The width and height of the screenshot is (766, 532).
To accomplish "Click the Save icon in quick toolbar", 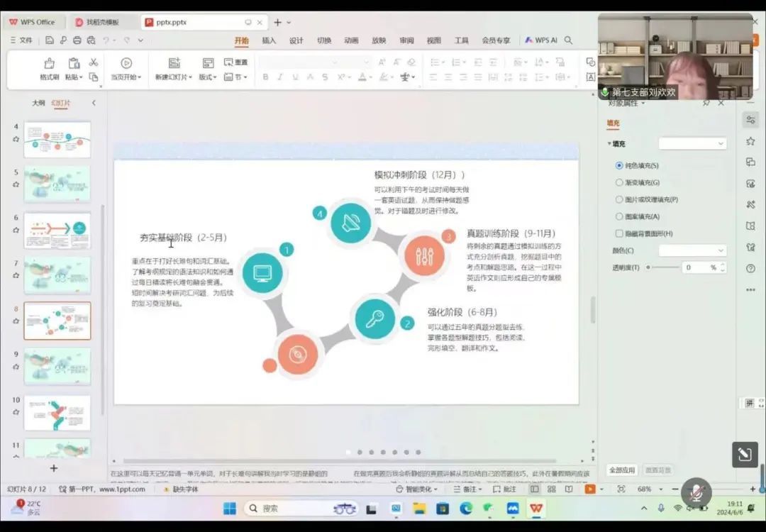I will click(x=50, y=40).
